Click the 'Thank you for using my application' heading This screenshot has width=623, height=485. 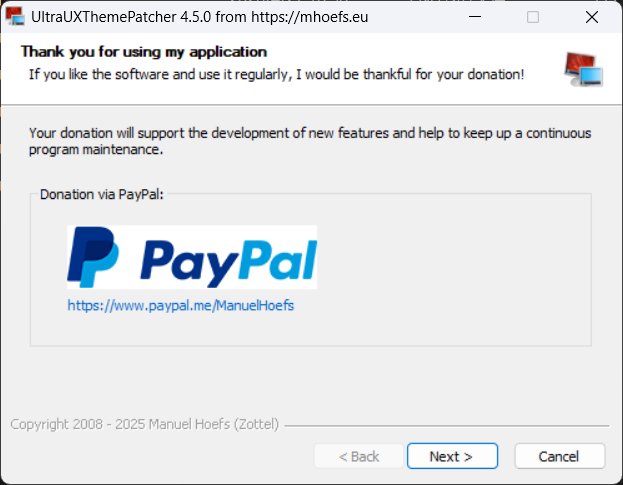(x=144, y=52)
